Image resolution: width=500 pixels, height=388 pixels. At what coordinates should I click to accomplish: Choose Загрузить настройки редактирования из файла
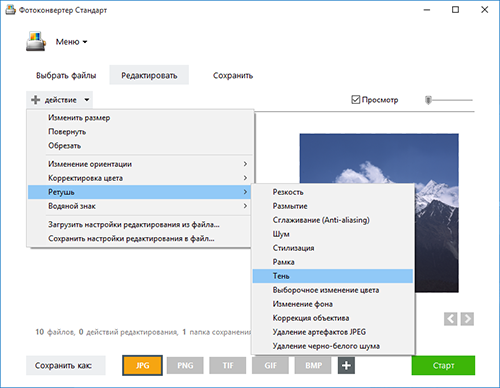140,224
